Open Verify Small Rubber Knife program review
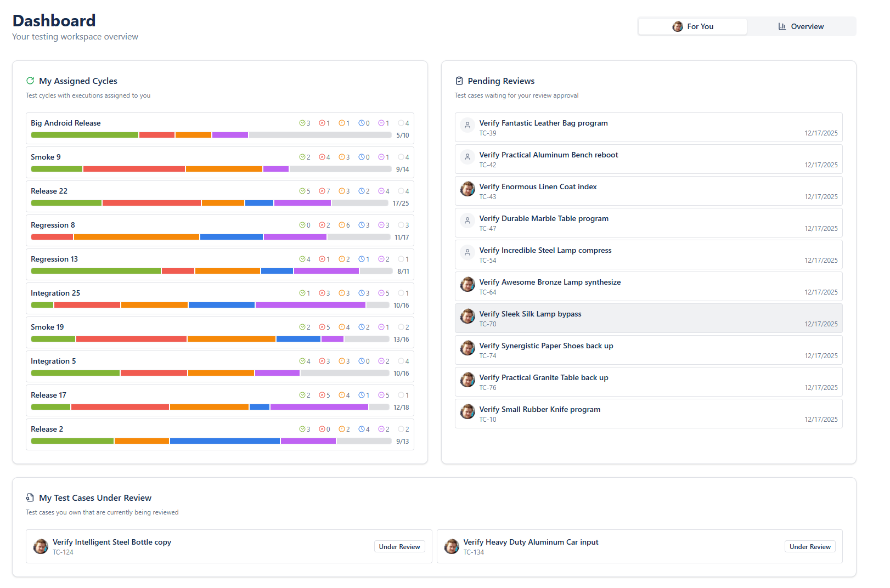 click(539, 409)
